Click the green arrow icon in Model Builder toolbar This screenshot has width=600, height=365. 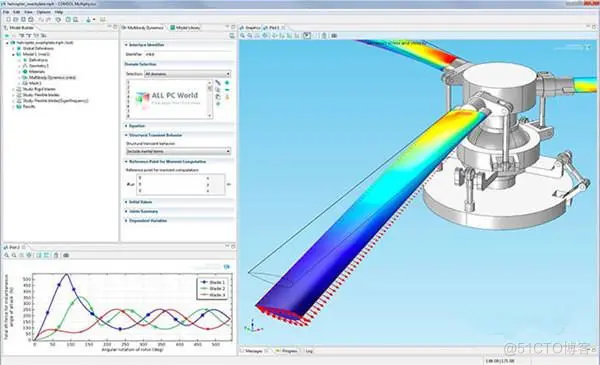pos(7,36)
